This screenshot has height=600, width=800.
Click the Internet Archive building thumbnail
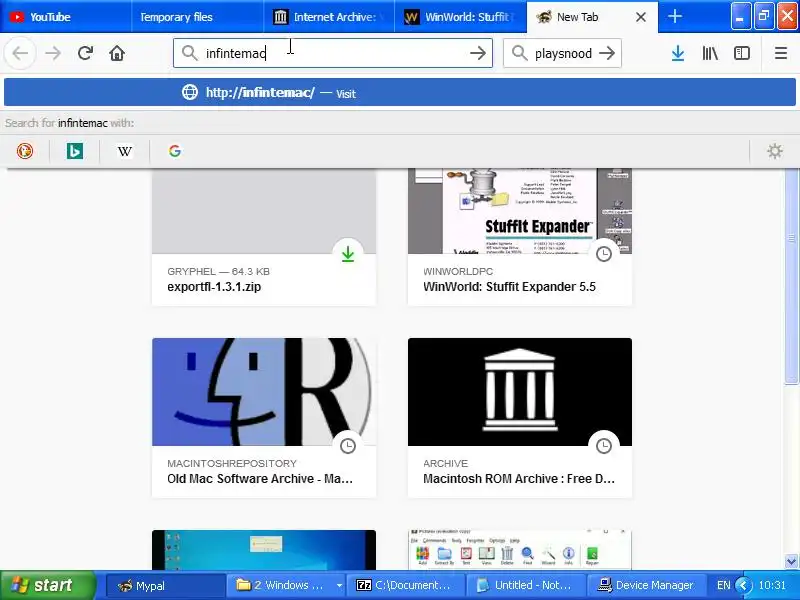click(519, 392)
